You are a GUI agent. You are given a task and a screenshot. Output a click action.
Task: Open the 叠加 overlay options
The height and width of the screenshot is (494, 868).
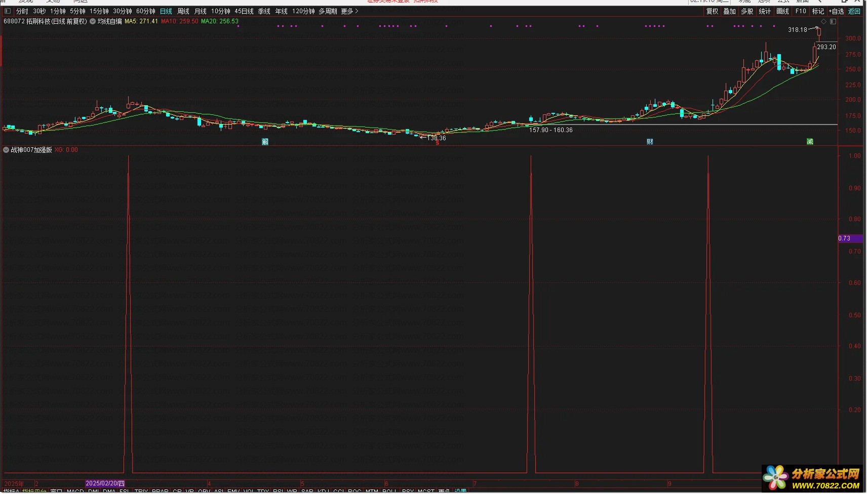[729, 11]
